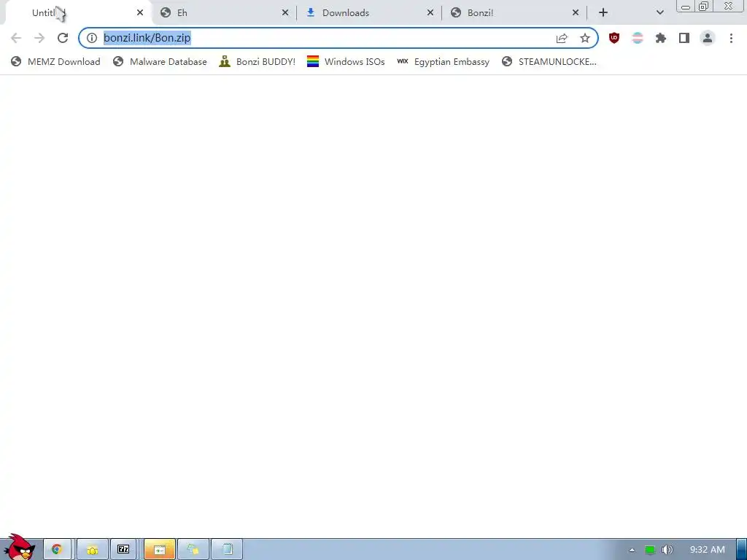The image size is (747, 560).
Task: Open the Bonzi BUDDY! bookmark
Action: 258,61
